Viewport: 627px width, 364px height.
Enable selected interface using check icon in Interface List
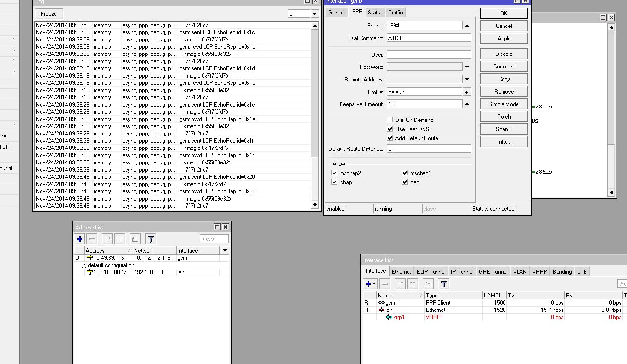[400, 284]
